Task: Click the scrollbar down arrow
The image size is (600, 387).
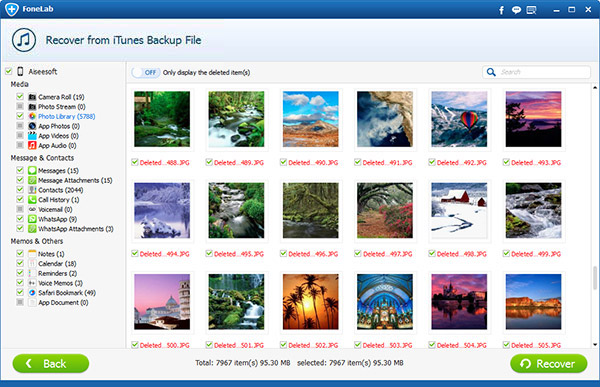Action: pyautogui.click(x=595, y=345)
